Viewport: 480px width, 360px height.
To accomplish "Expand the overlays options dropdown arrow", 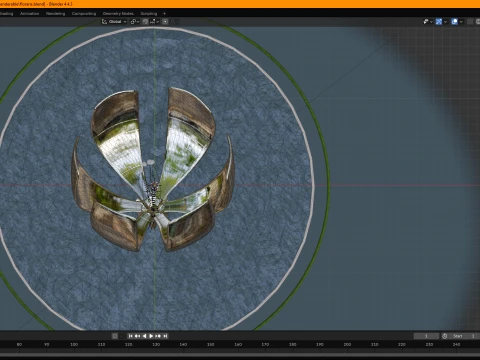I will 461,22.
